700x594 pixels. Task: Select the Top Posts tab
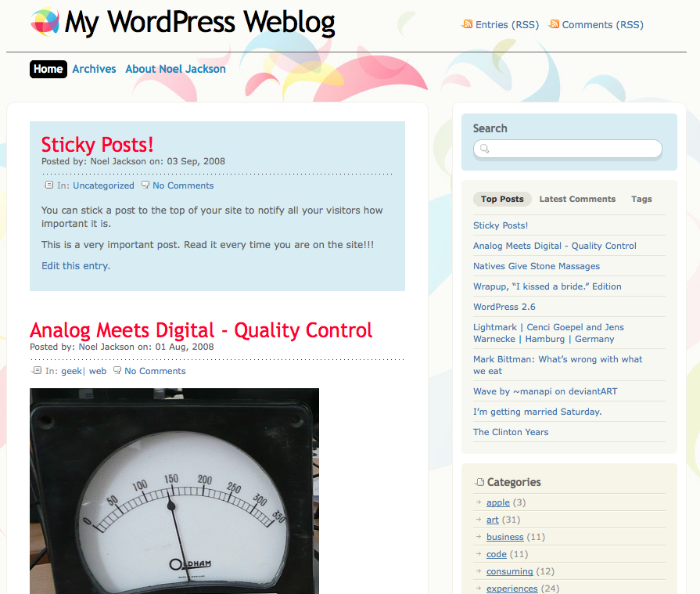point(502,200)
